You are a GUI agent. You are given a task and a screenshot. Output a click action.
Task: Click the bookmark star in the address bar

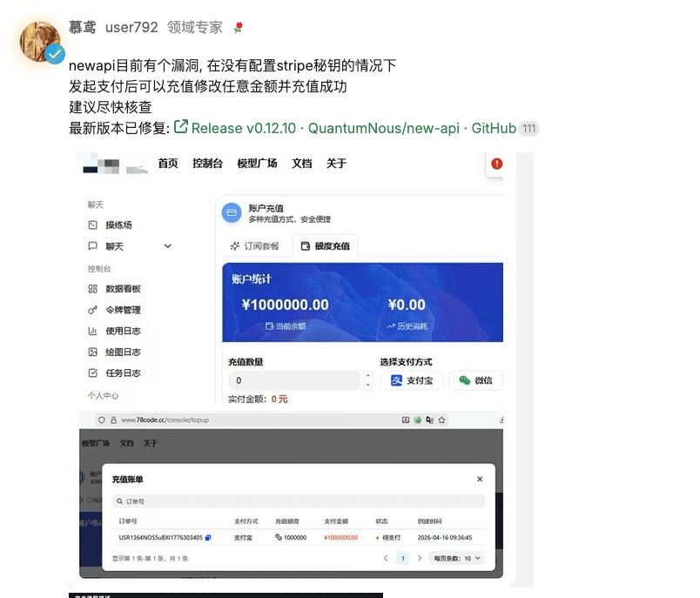coord(441,419)
